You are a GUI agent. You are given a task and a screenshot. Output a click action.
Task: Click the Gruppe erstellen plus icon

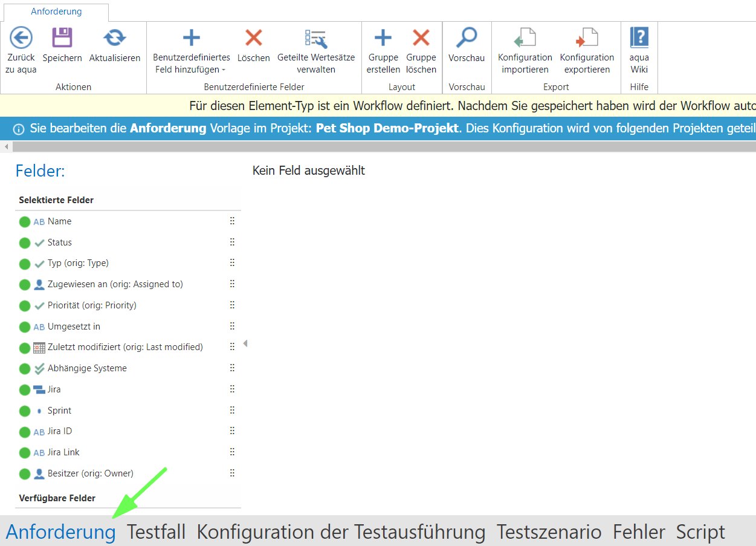point(383,38)
